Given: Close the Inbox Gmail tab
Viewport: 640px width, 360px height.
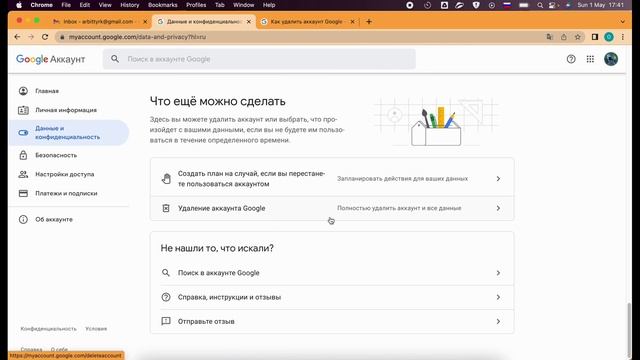Looking at the screenshot, I should [x=145, y=22].
